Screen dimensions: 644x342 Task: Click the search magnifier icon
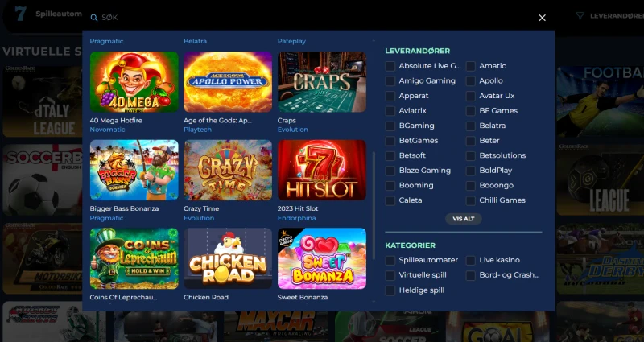coord(94,18)
